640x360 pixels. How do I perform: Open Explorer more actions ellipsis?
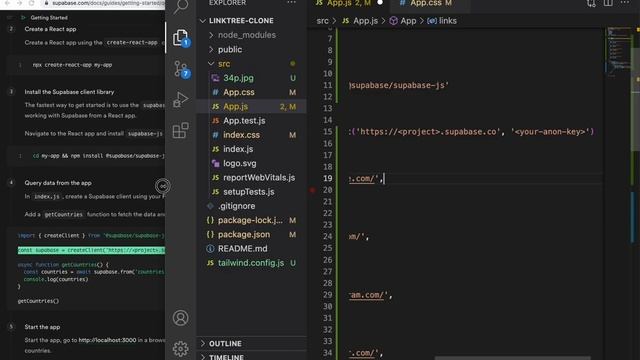291,3
